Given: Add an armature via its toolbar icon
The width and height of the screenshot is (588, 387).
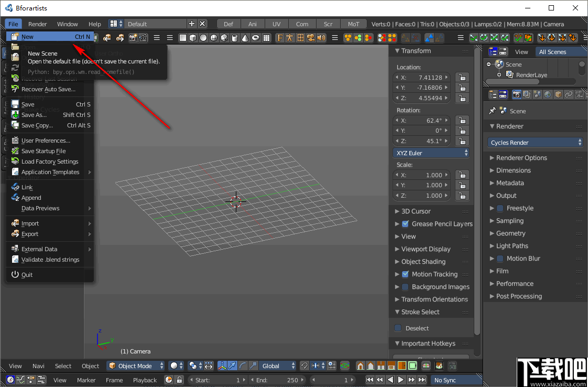Looking at the screenshot, I should pyautogui.click(x=289, y=38).
